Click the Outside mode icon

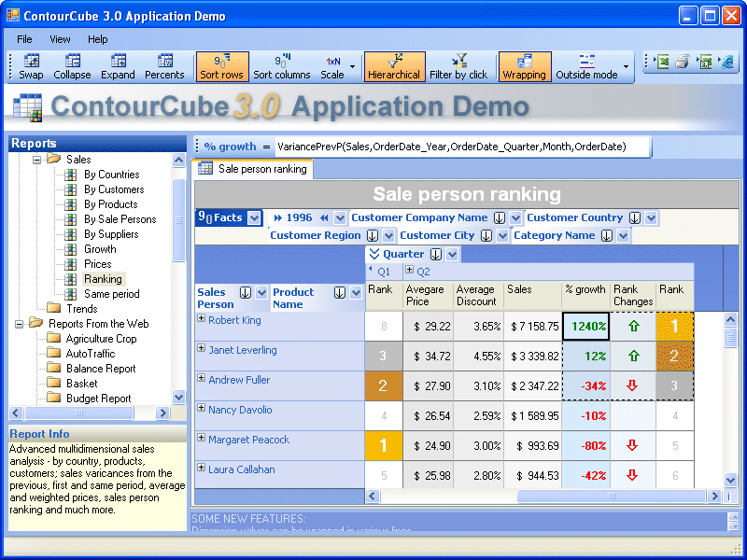587,61
